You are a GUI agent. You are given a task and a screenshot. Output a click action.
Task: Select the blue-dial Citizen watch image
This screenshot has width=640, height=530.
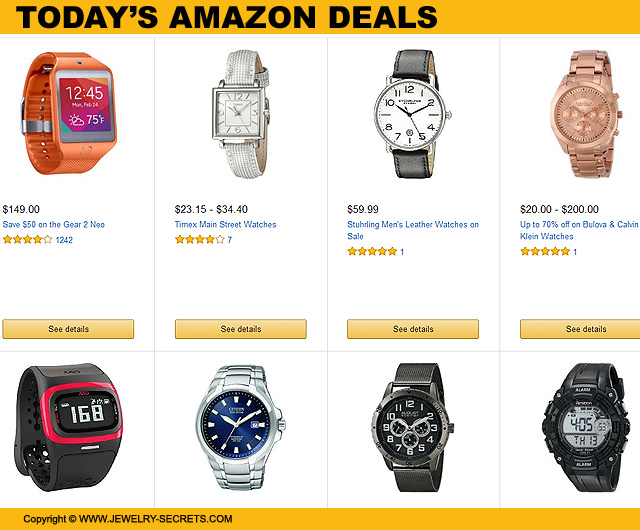pos(240,427)
